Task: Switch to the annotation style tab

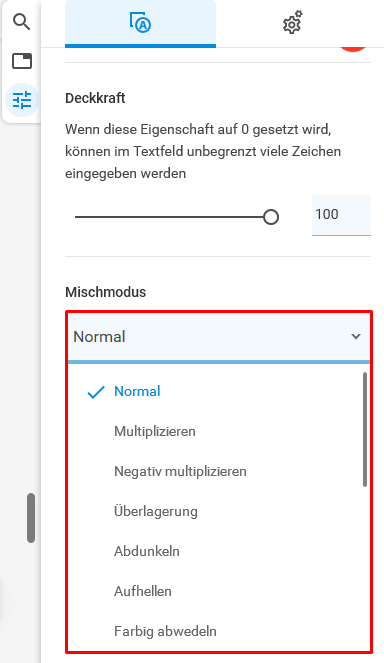Action: 140,23
